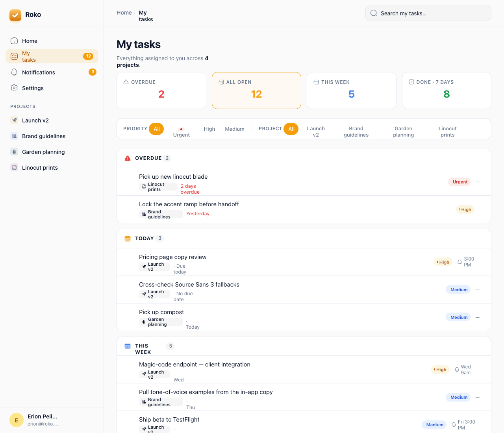This screenshot has width=504, height=433.
Task: Click the checkmark icon on Done 7 Days card
Action: 411,82
